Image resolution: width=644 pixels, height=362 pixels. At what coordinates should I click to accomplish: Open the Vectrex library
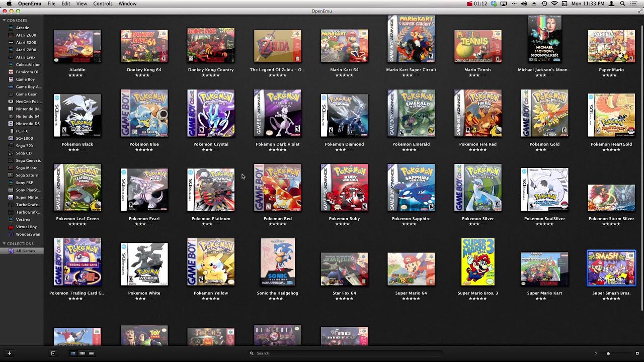click(22, 220)
